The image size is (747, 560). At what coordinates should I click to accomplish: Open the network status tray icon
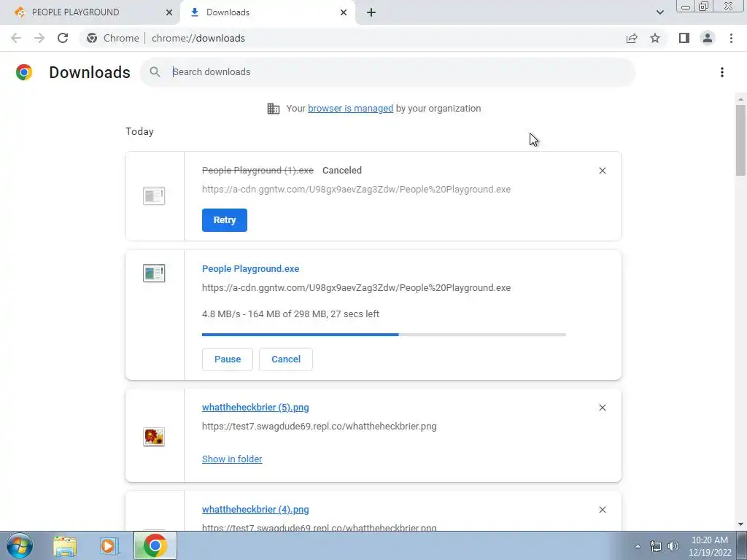coord(656,546)
